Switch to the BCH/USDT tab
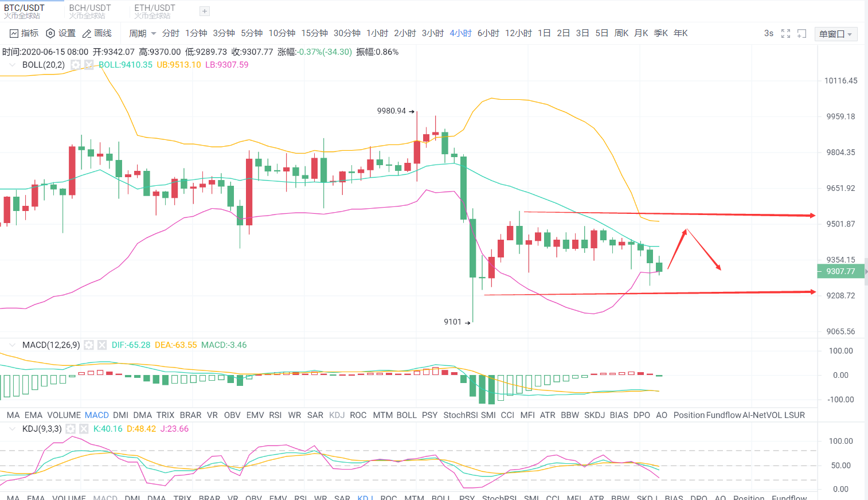 point(90,11)
